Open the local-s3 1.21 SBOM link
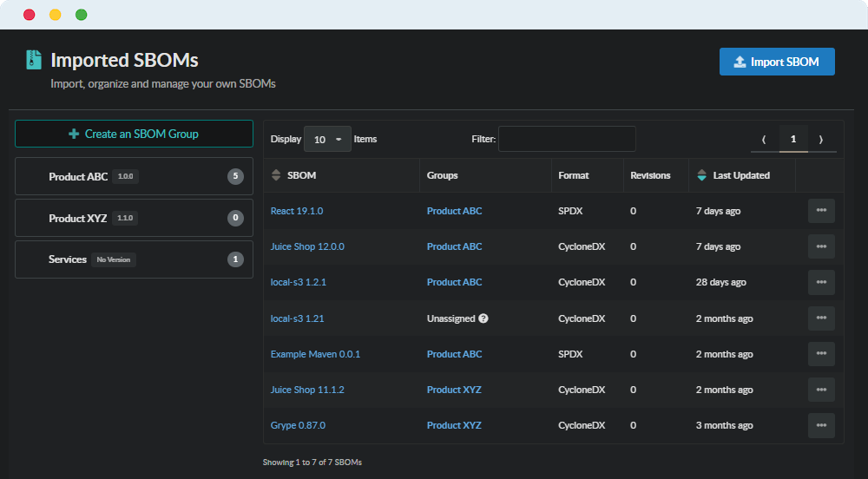 tap(297, 318)
